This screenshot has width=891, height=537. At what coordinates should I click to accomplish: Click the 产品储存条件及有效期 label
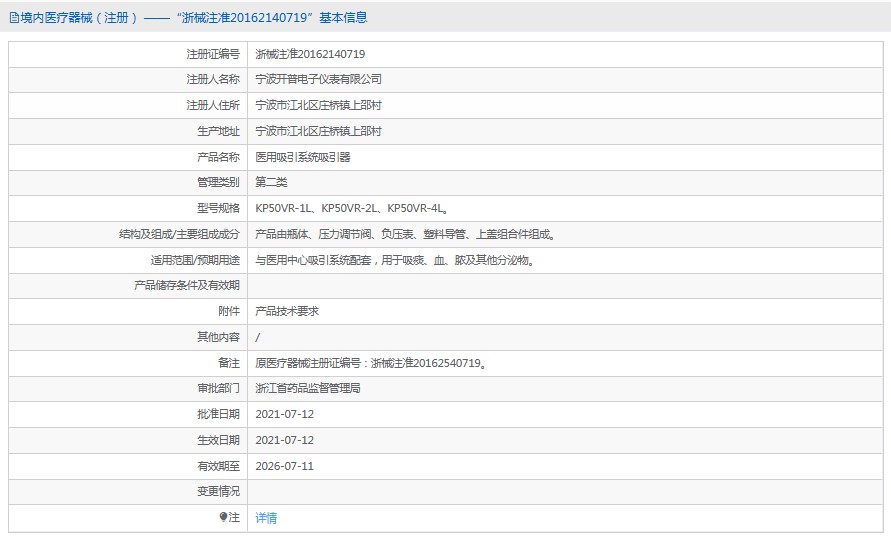click(187, 285)
